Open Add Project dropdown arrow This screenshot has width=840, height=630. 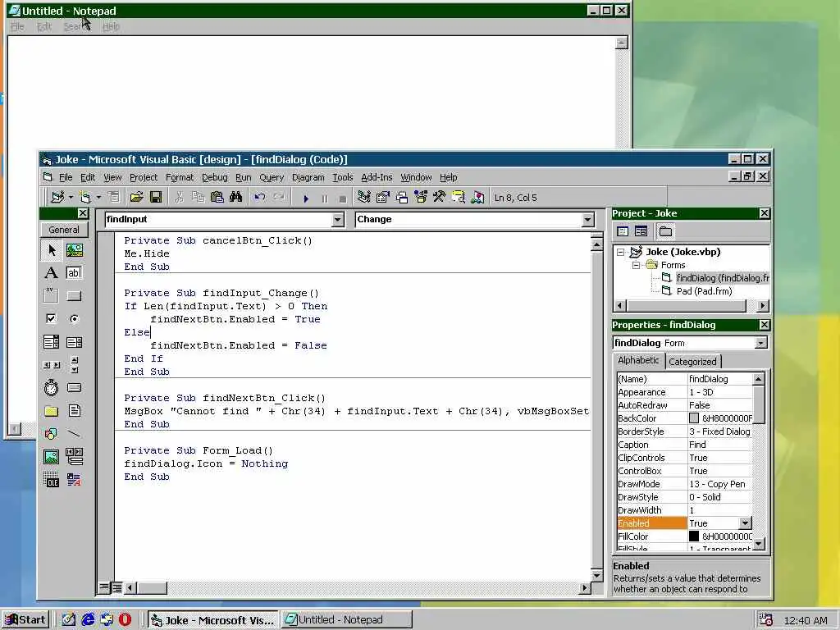point(71,198)
